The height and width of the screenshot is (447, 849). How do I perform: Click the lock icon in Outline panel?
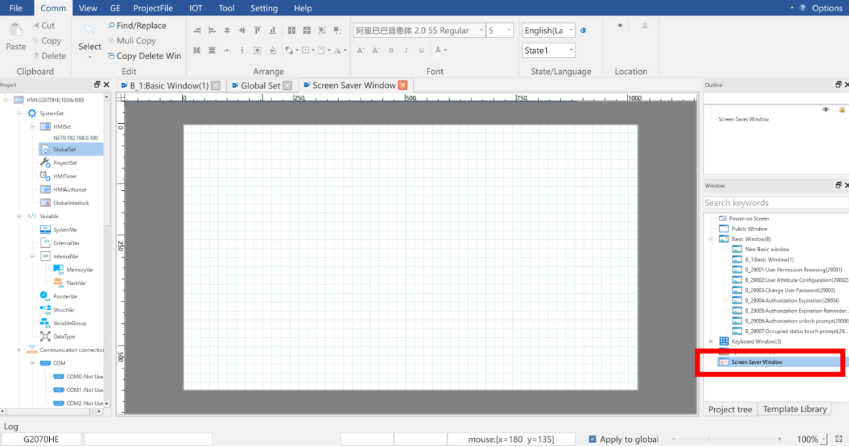[841, 110]
